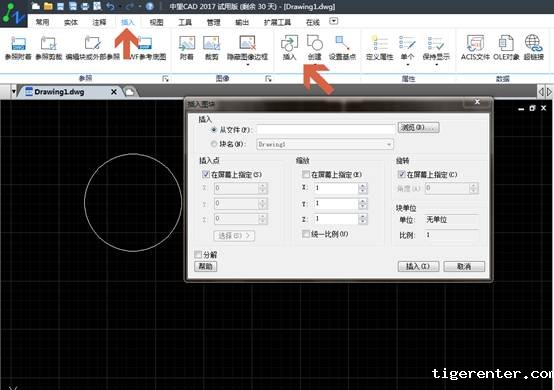Switch to the 输出 ribbon tab
Image resolution: width=554 pixels, height=390 pixels.
(x=242, y=22)
